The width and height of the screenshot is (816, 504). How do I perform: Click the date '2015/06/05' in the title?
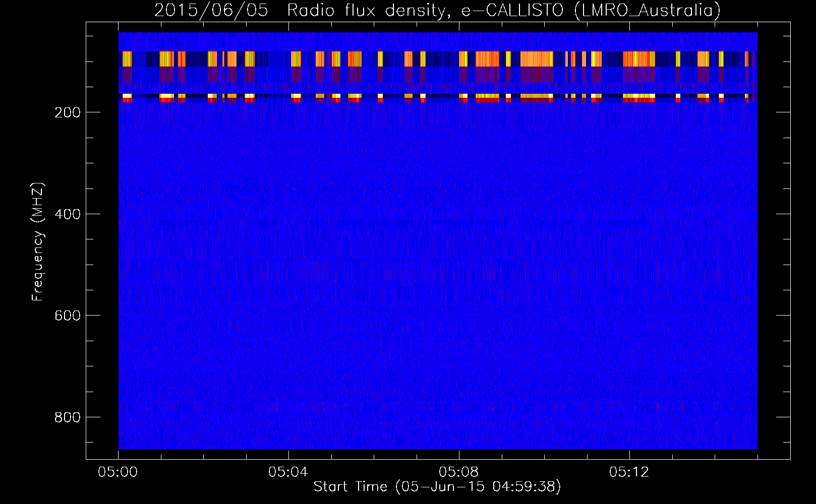click(211, 10)
